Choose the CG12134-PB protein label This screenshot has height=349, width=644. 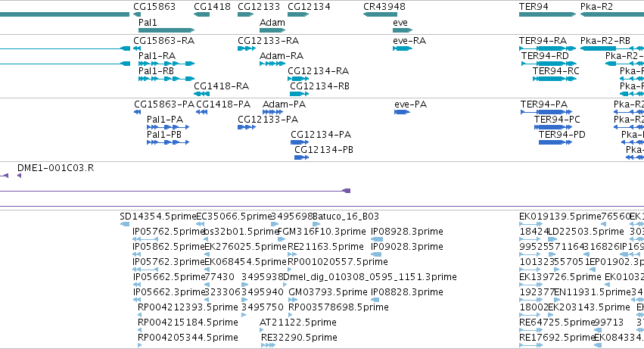(324, 150)
